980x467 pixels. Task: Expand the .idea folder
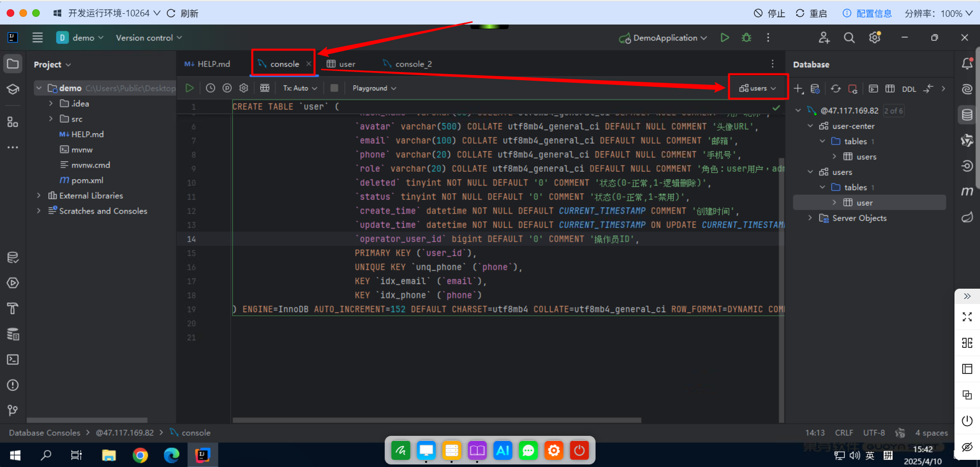click(x=51, y=103)
